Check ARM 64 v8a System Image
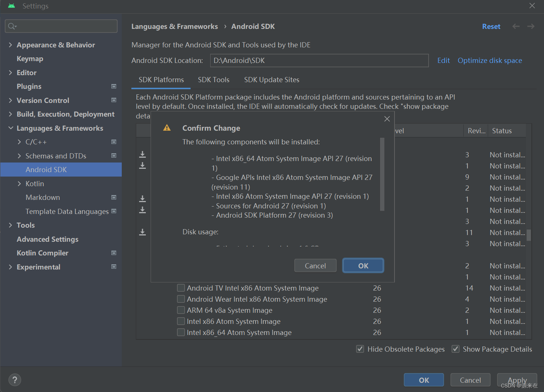 [181, 310]
